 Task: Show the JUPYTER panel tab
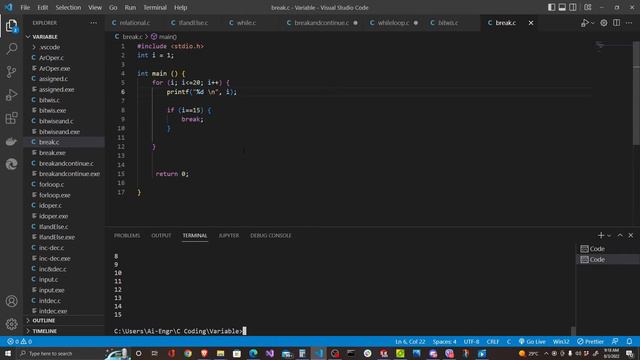[229, 236]
